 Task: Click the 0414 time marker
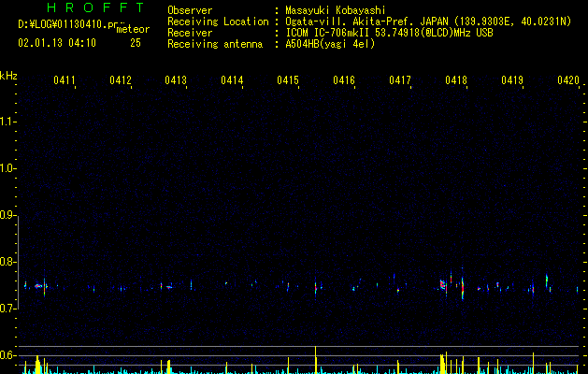coord(232,80)
